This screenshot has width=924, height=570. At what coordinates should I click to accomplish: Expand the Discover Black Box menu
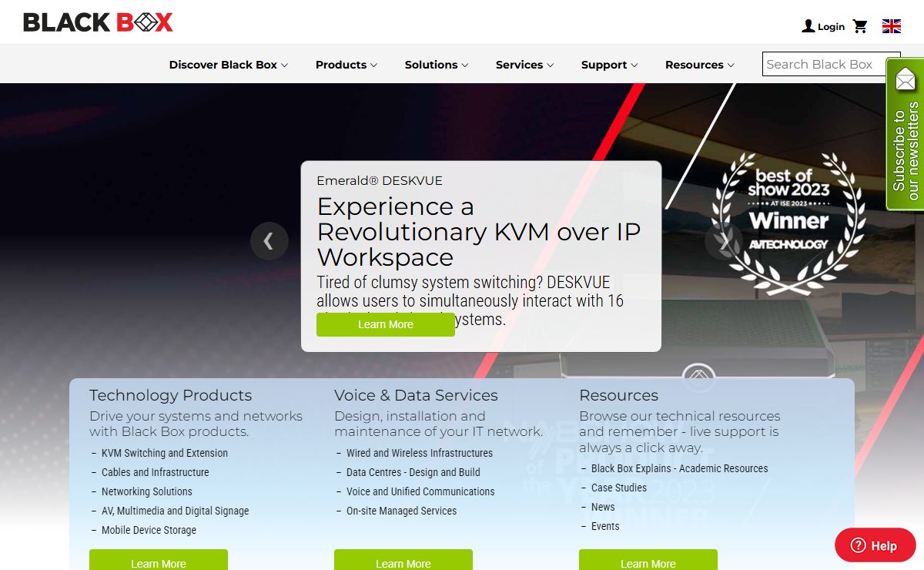[x=229, y=65]
